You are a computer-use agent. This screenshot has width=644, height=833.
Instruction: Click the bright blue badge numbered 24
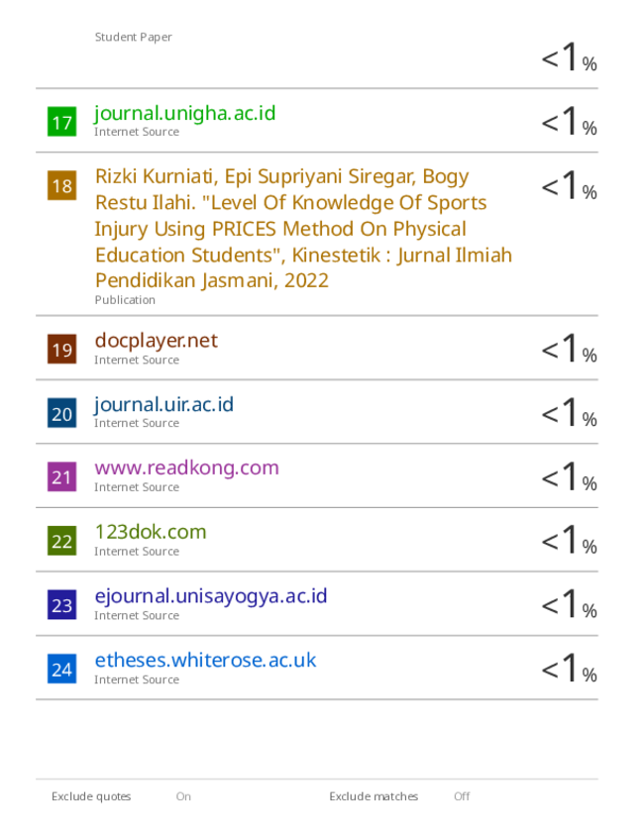point(61,669)
